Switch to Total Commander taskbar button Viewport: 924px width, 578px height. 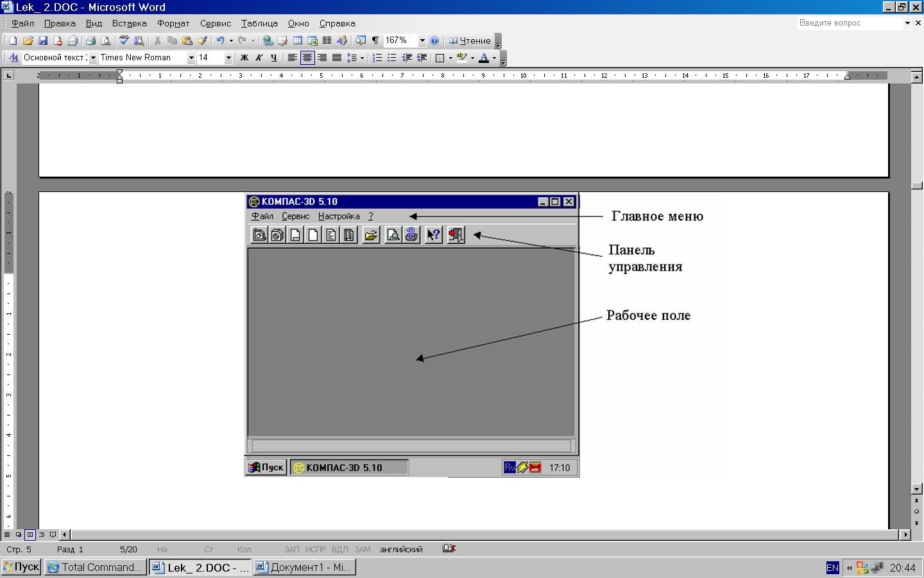click(95, 567)
